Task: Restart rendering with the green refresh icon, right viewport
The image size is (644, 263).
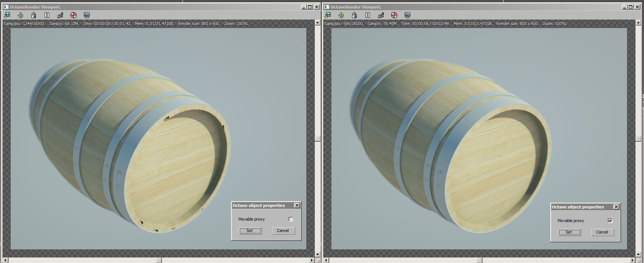Action: pos(341,15)
